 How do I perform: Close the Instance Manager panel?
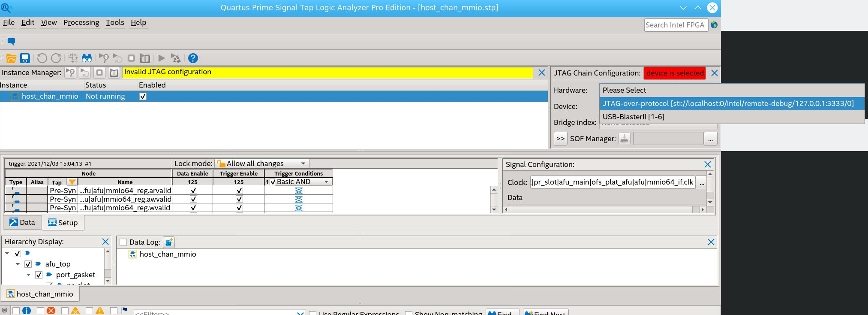click(542, 73)
